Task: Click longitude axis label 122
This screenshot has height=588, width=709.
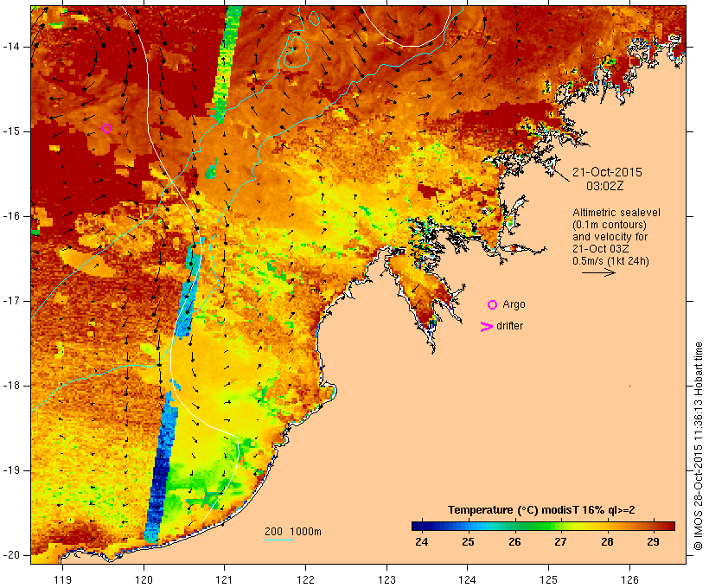Action: click(x=306, y=579)
